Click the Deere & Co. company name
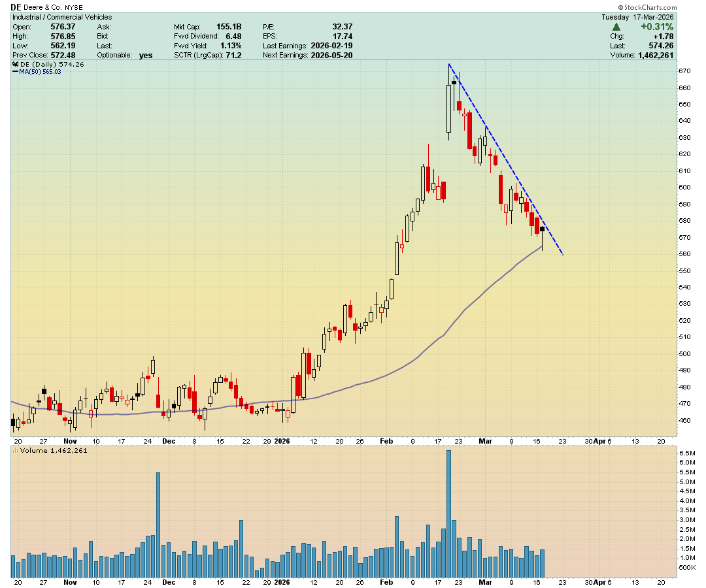Viewport: 706px width, 588px height. pyautogui.click(x=42, y=8)
